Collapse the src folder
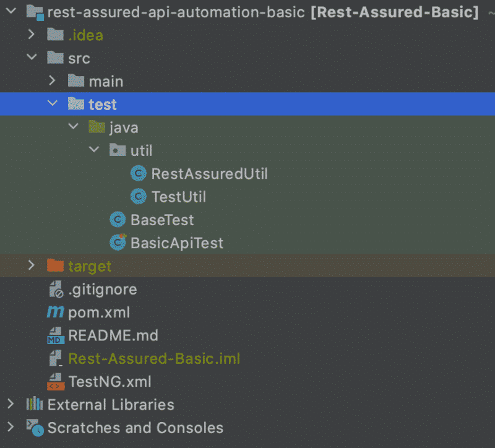 click(x=32, y=58)
